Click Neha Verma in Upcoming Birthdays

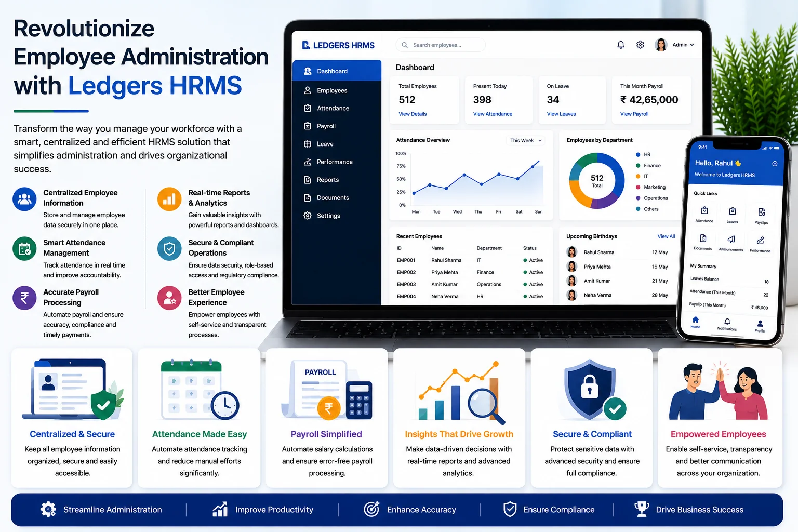(597, 295)
